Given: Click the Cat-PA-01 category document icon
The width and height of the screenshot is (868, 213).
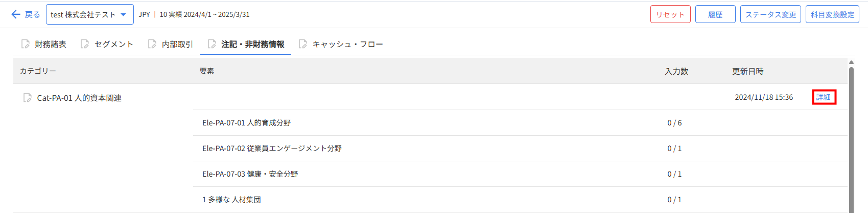Looking at the screenshot, I should [x=28, y=98].
